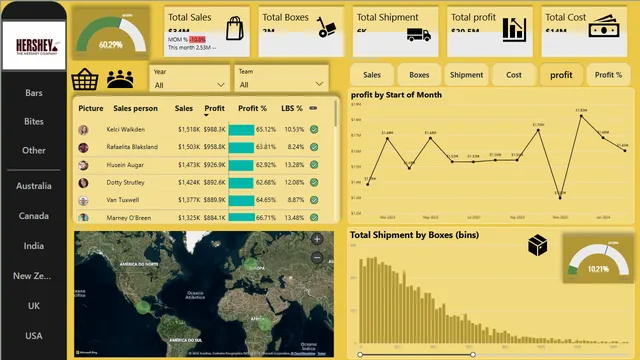Viewport: 640px width, 360px height.
Task: Filter by UK
Action: click(x=34, y=306)
